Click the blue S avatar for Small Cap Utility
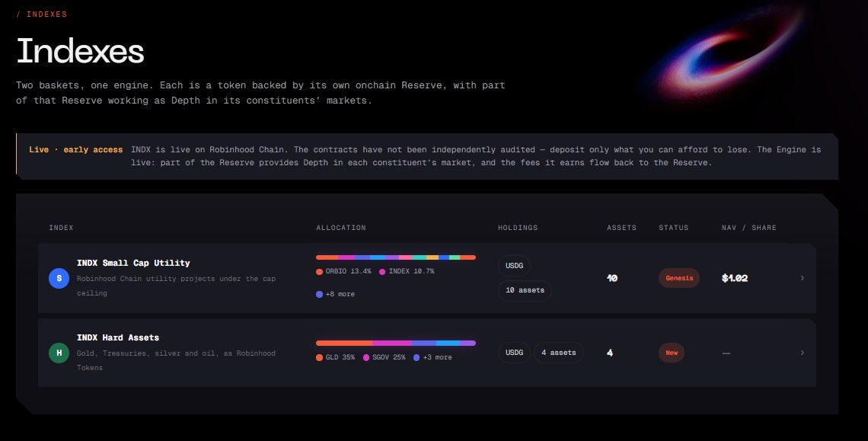Viewport: 868px width, 441px height. coord(59,278)
